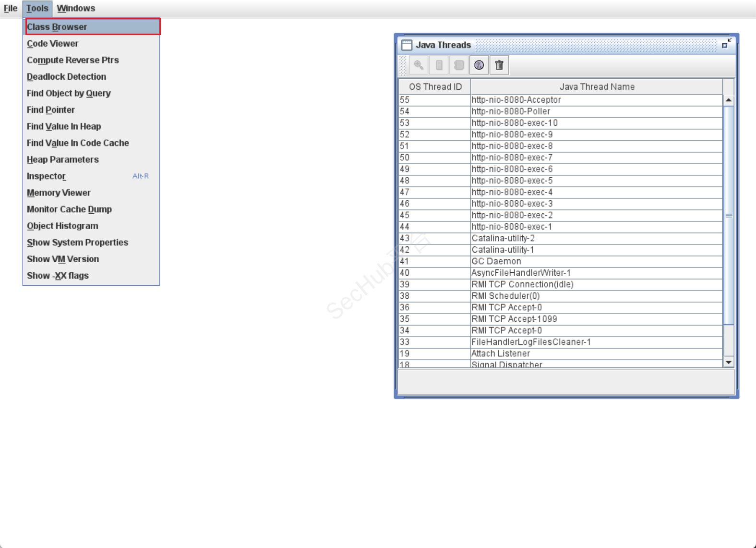Screen dimensions: 756x548
Task: Select Class Browser from the Tools menu
Action: 57,27
